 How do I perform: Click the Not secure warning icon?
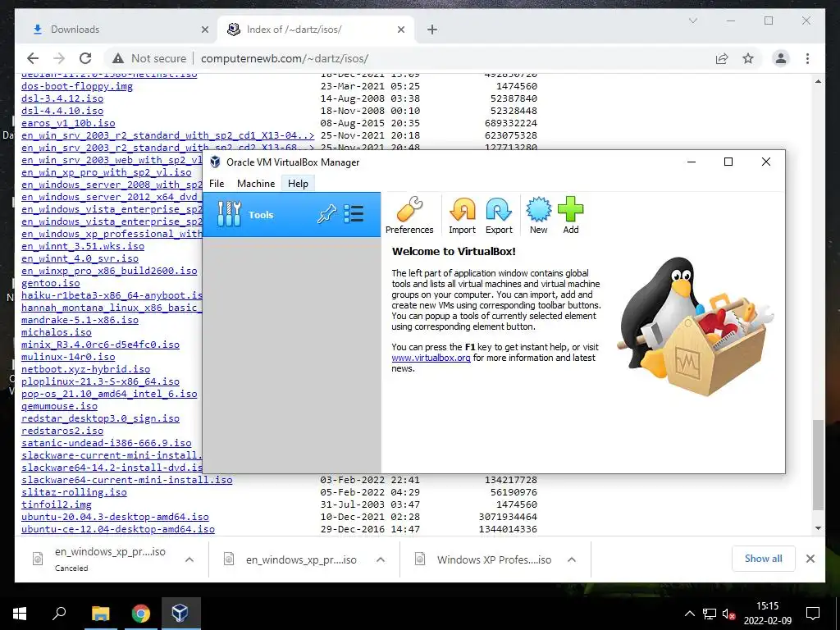pos(119,58)
